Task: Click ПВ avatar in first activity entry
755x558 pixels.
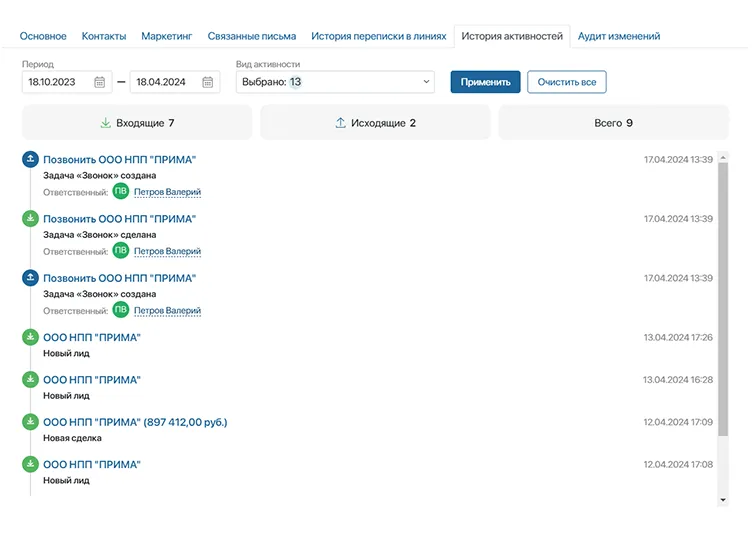Action: (x=121, y=192)
